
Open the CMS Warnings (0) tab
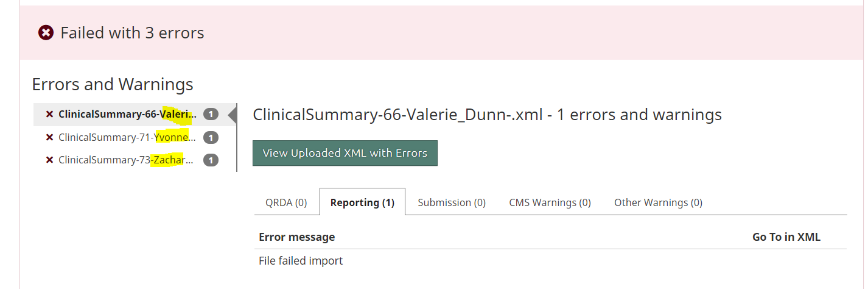550,202
